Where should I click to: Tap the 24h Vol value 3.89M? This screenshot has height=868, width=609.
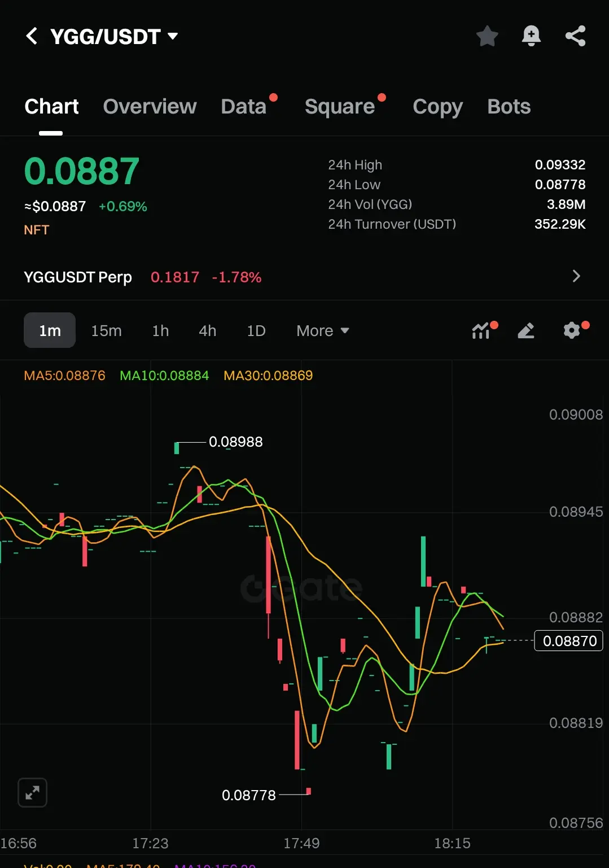[x=566, y=204]
